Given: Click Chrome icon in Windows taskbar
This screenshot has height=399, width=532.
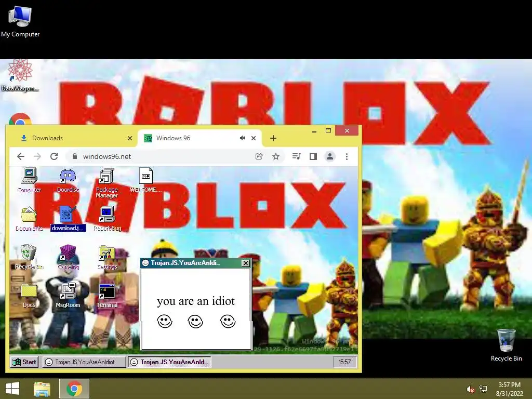Looking at the screenshot, I should click(74, 389).
